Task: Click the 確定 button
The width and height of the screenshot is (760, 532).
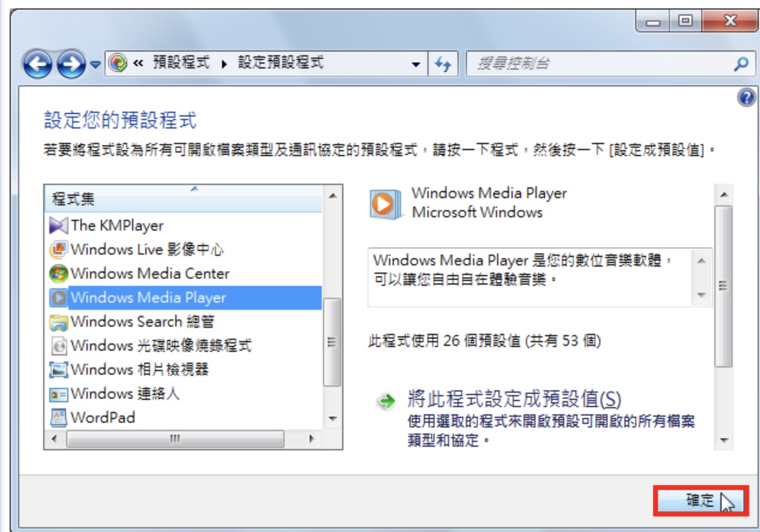Action: pyautogui.click(x=701, y=500)
